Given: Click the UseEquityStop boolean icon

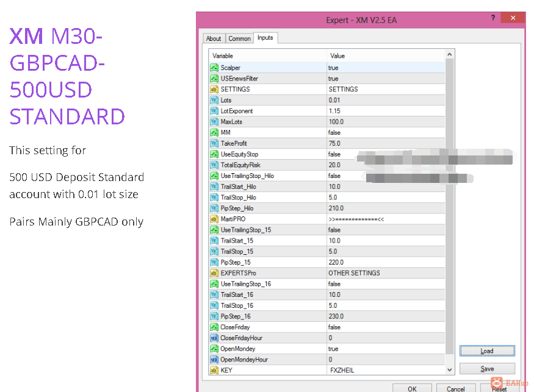Looking at the screenshot, I should tap(214, 154).
